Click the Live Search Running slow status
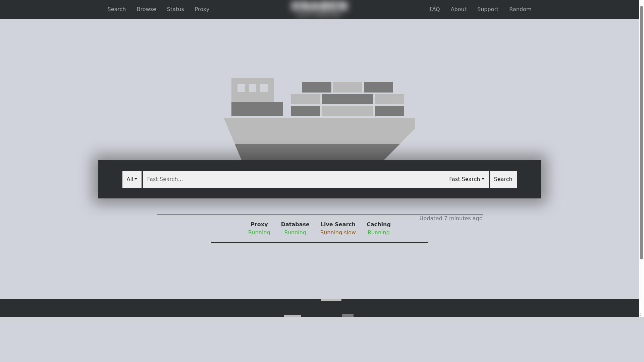The width and height of the screenshot is (644, 362). coord(338,232)
